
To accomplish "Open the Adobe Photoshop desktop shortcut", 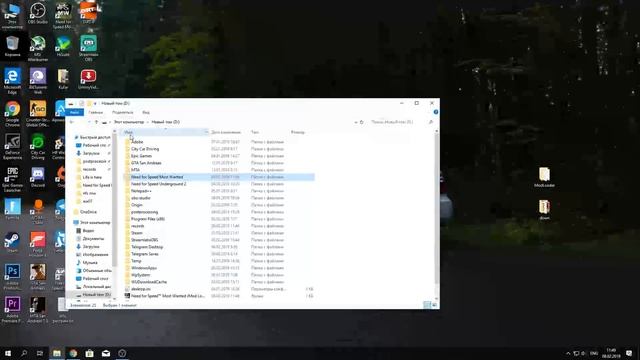I will [12, 277].
